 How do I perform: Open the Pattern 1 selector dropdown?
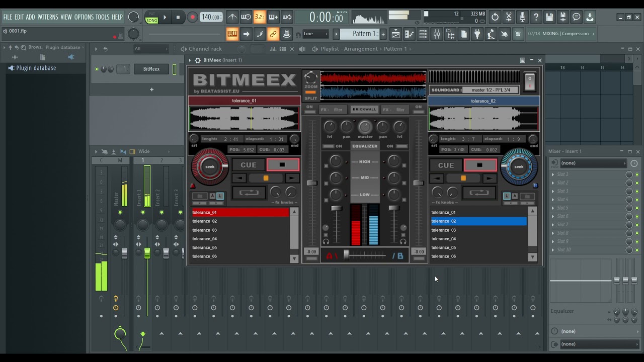pyautogui.click(x=359, y=34)
